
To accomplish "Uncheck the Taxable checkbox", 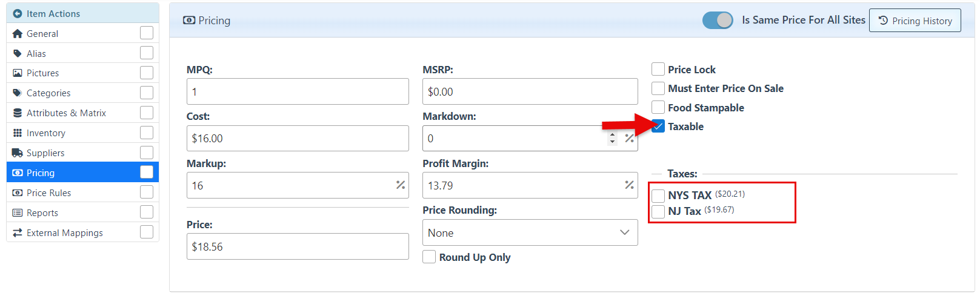I will tap(658, 127).
